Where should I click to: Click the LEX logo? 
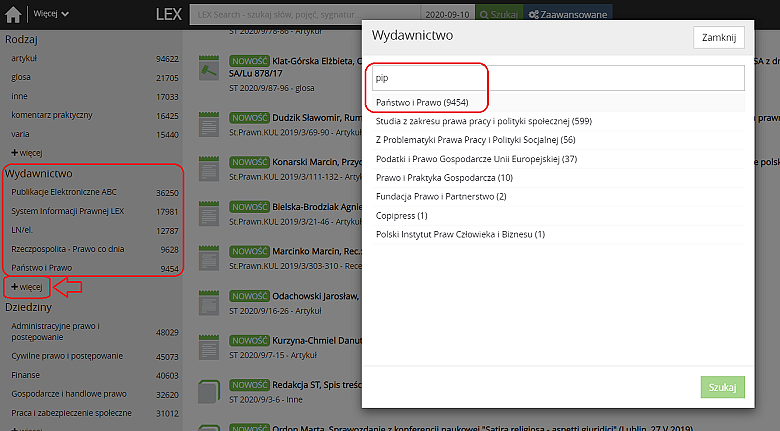pyautogui.click(x=169, y=14)
